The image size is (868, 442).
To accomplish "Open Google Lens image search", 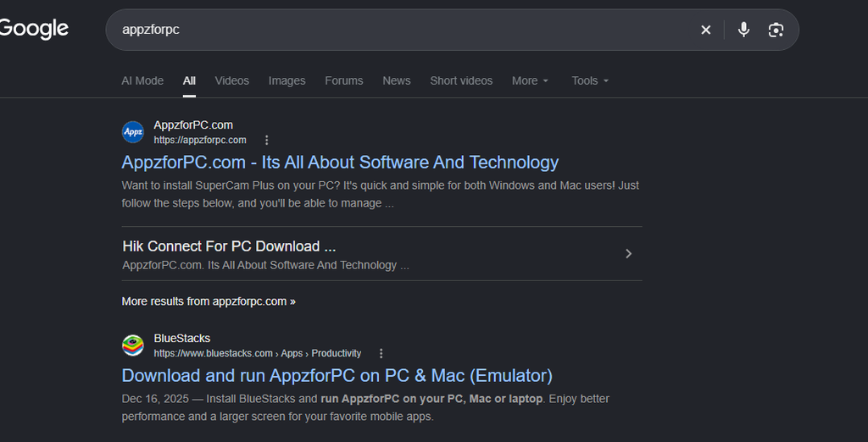I will pyautogui.click(x=776, y=30).
